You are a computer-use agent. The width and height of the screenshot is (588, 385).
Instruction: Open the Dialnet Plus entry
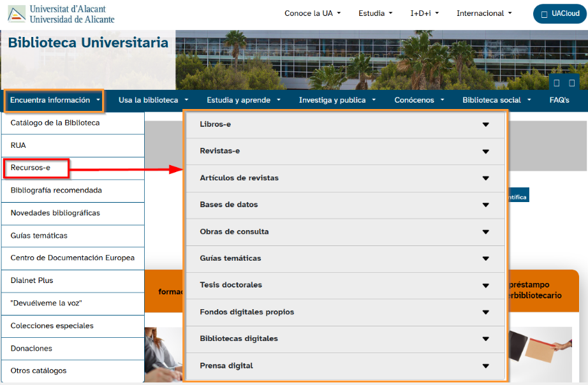(73, 281)
